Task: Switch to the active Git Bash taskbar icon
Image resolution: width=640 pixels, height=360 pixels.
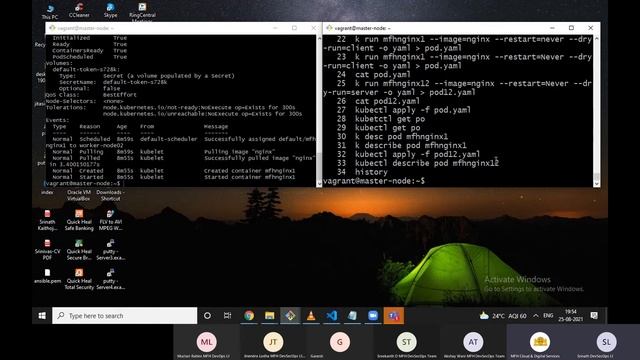Action: tap(290, 316)
